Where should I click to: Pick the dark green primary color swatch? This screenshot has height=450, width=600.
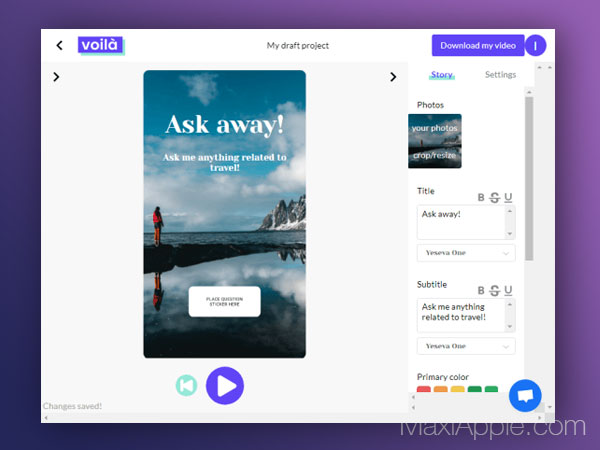[474, 389]
